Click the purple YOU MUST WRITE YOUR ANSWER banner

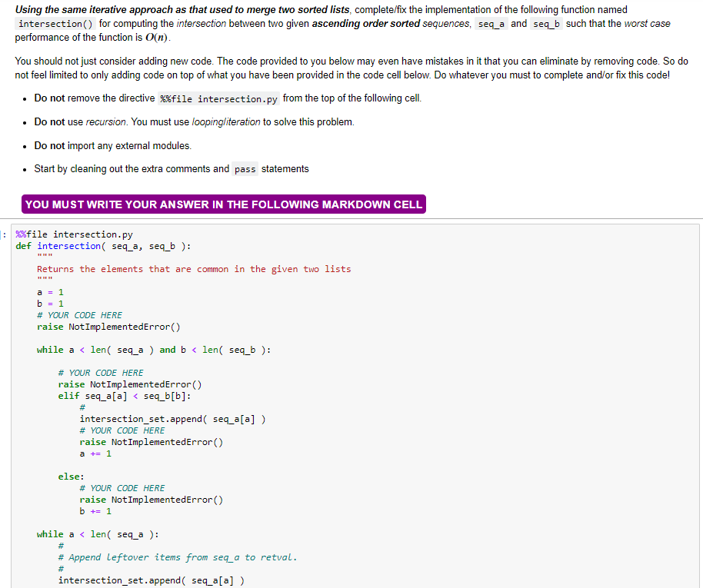point(223,204)
